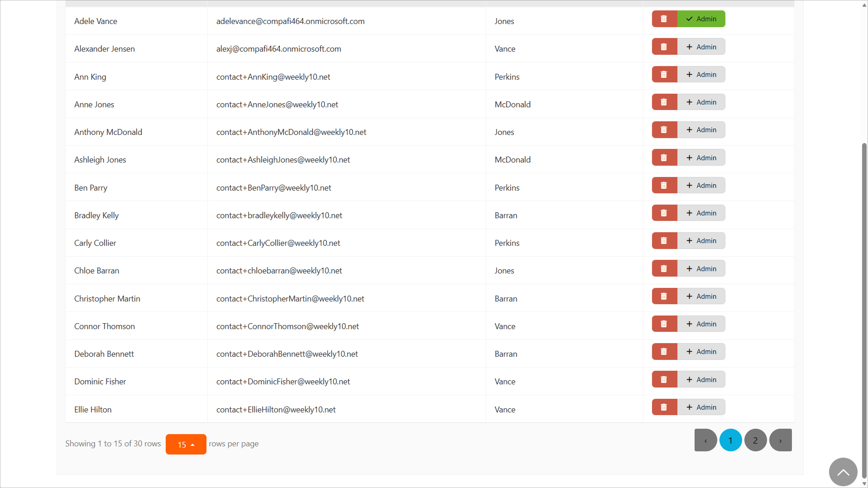Make Connor Thomson an Admin
The image size is (868, 488).
(701, 324)
